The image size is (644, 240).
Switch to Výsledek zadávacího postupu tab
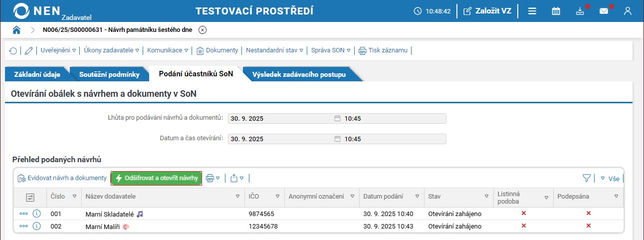coord(299,74)
